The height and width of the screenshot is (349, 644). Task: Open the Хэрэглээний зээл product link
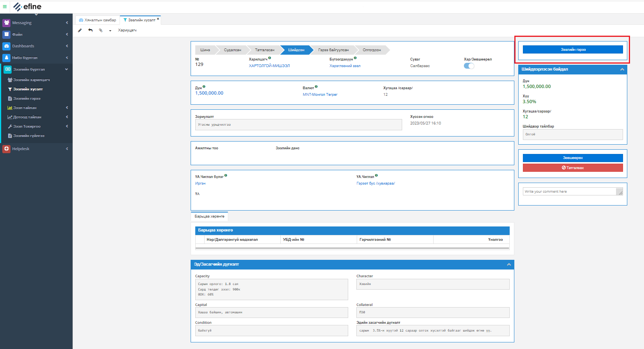[345, 66]
